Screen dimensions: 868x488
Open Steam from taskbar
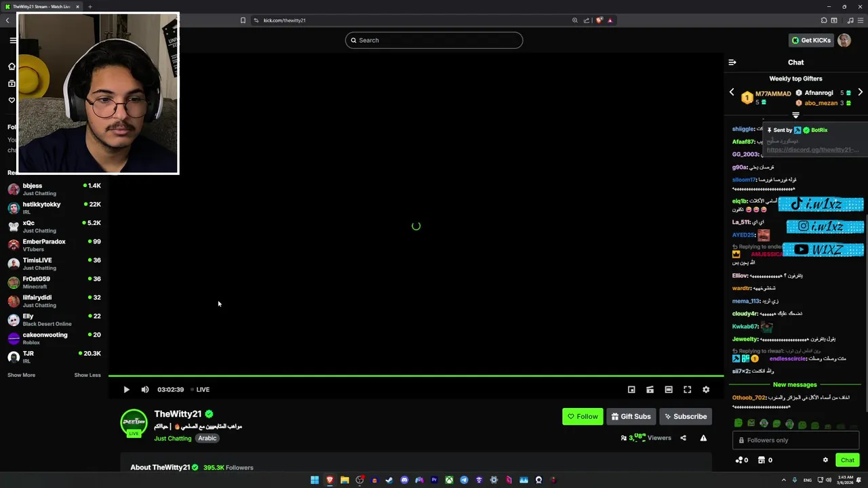tap(389, 480)
